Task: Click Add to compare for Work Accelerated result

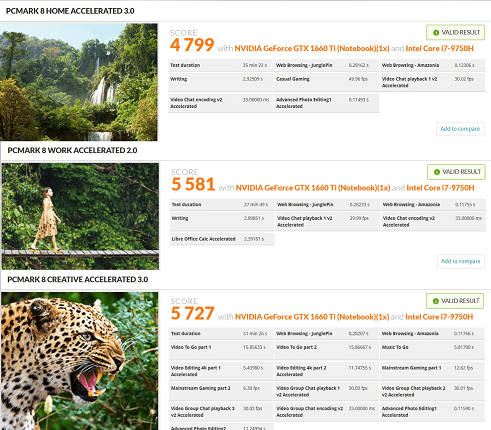Action: click(461, 261)
